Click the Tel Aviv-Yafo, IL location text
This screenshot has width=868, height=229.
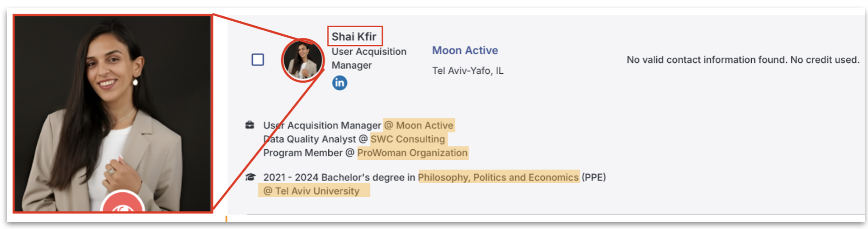[x=467, y=71]
